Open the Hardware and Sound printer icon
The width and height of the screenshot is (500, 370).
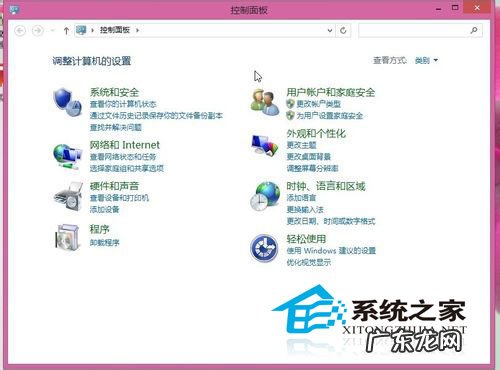[68, 197]
